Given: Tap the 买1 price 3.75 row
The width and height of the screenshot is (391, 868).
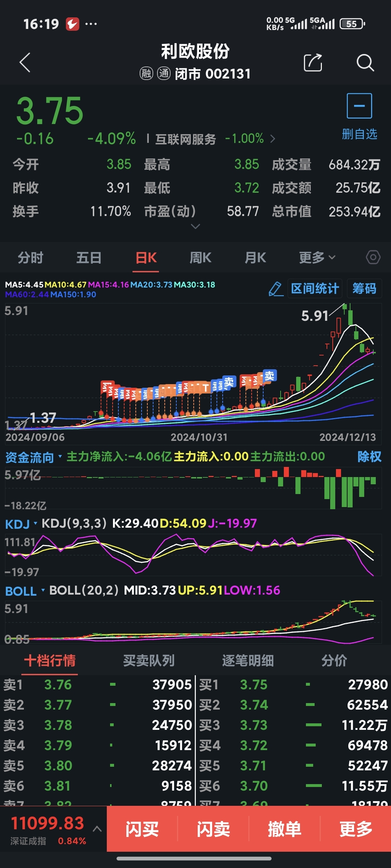Looking at the screenshot, I should pyautogui.click(x=294, y=685).
